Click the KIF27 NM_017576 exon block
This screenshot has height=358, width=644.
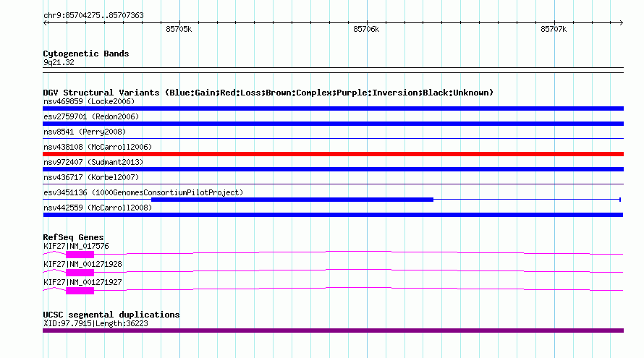pos(80,255)
